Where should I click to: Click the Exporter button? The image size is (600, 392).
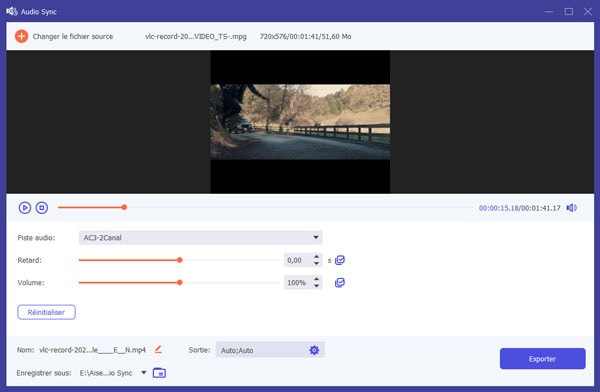click(x=542, y=359)
